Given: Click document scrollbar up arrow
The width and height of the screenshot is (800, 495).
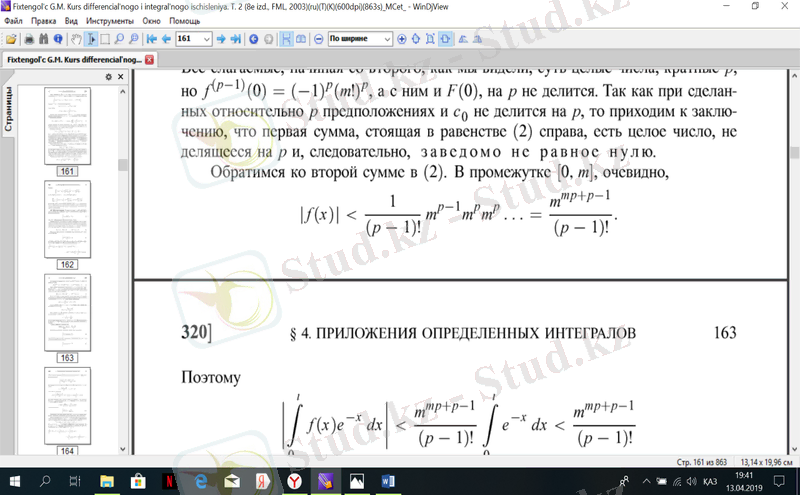Looking at the screenshot, I should coord(794,76).
